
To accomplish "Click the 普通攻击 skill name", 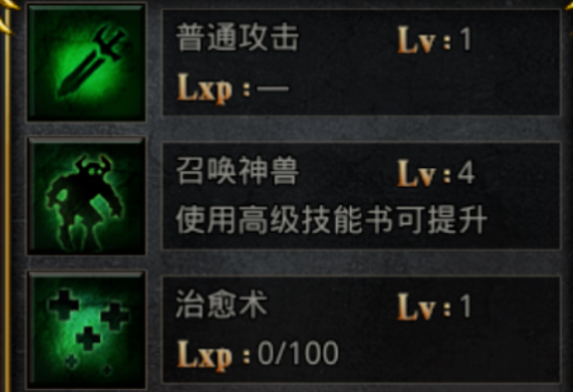I will [x=238, y=38].
